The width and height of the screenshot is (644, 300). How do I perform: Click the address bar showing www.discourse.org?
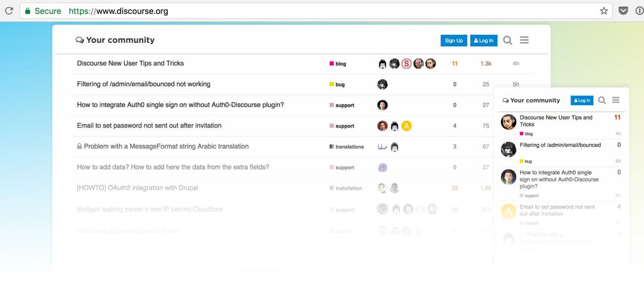coord(316,11)
